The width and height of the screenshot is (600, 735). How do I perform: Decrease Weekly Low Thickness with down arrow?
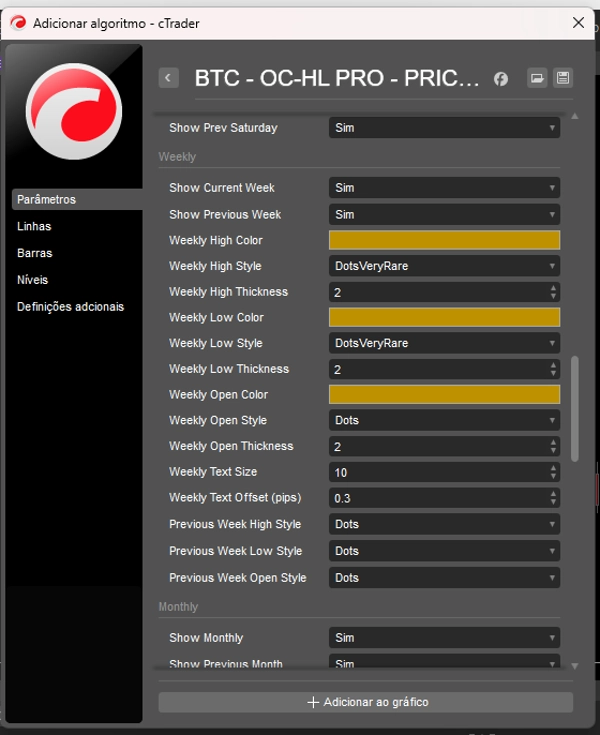point(554,373)
